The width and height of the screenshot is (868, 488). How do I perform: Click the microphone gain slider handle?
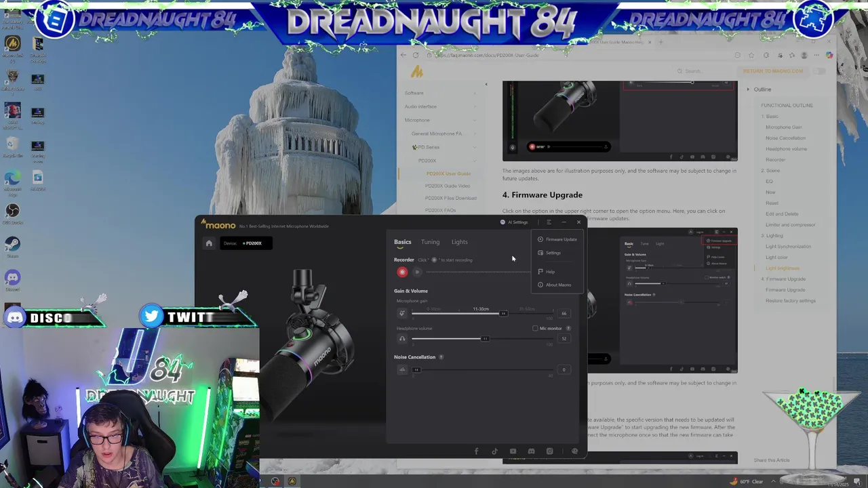point(503,313)
